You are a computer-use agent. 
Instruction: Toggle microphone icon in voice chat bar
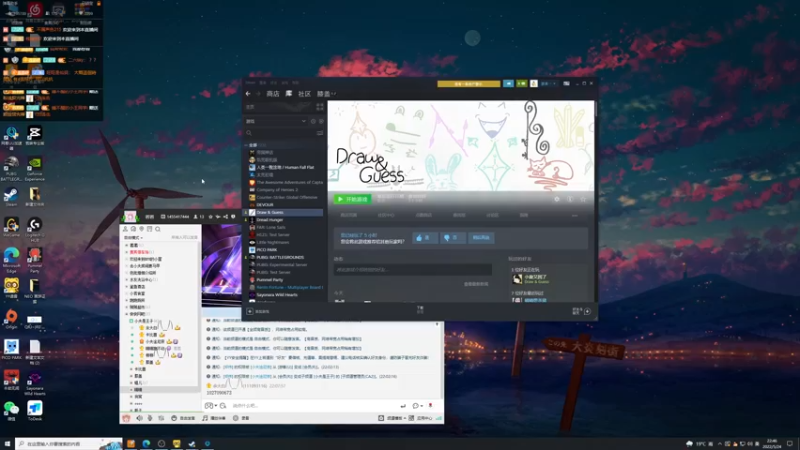(x=150, y=418)
